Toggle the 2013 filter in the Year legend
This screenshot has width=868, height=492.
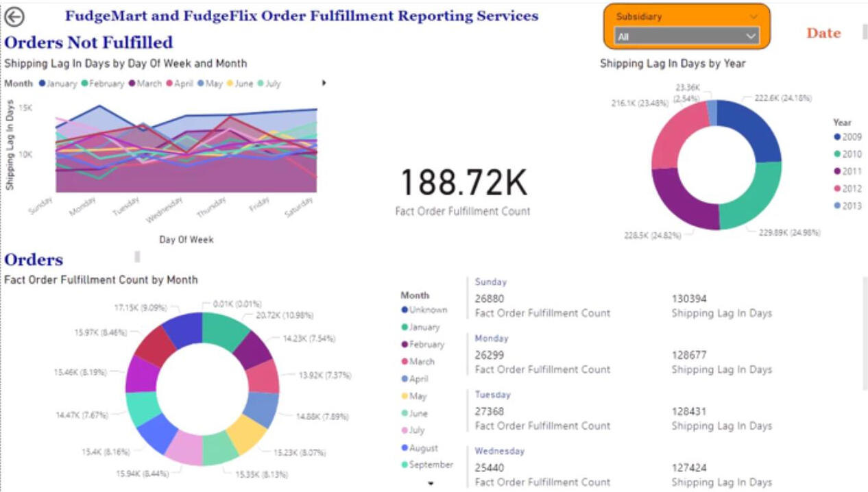837,206
